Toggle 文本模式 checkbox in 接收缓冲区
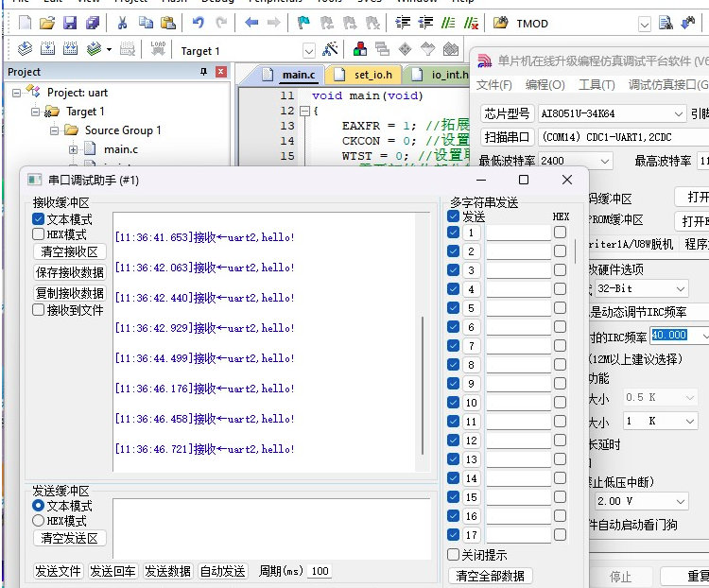Image resolution: width=709 pixels, height=588 pixels. tap(39, 219)
